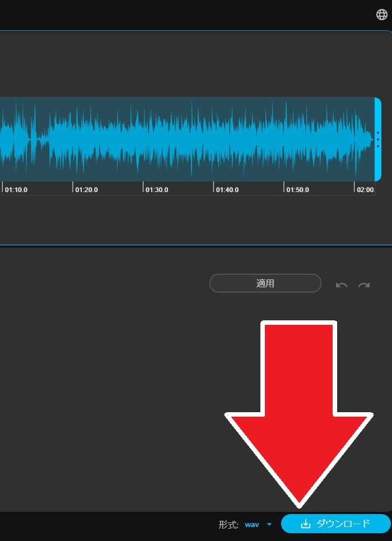Click the 形式 format label

tap(228, 525)
